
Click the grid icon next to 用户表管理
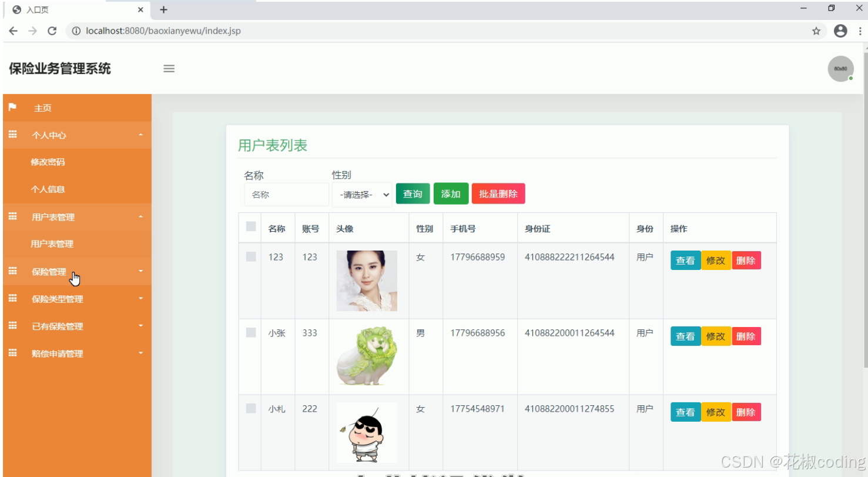click(13, 216)
